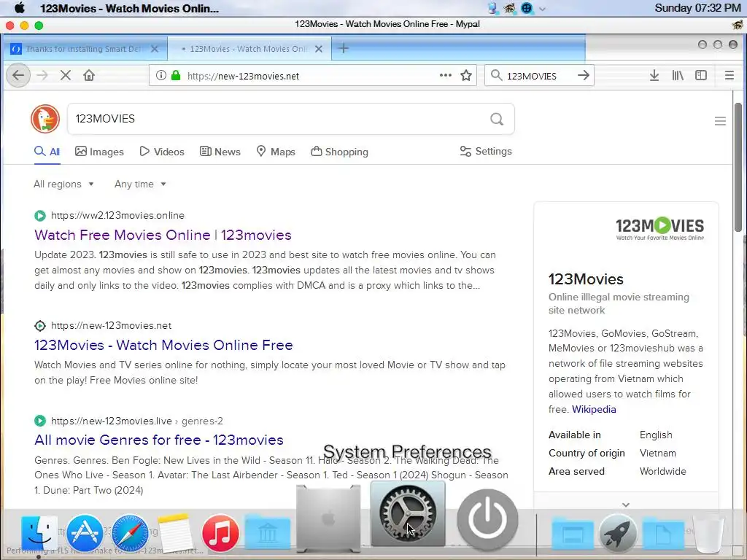This screenshot has width=747, height=560.
Task: Show site information icon in address bar
Action: click(161, 75)
